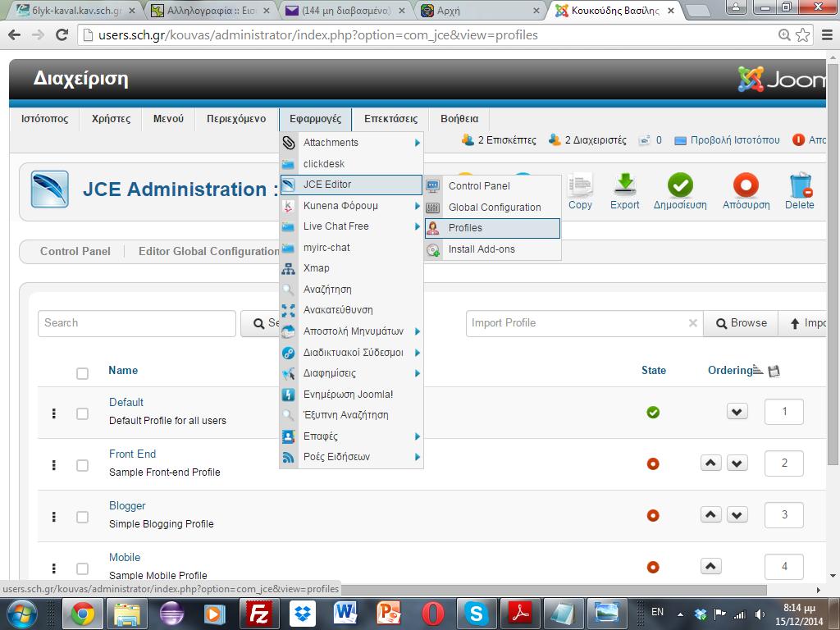Check the Default profile checkbox

pyautogui.click(x=82, y=413)
